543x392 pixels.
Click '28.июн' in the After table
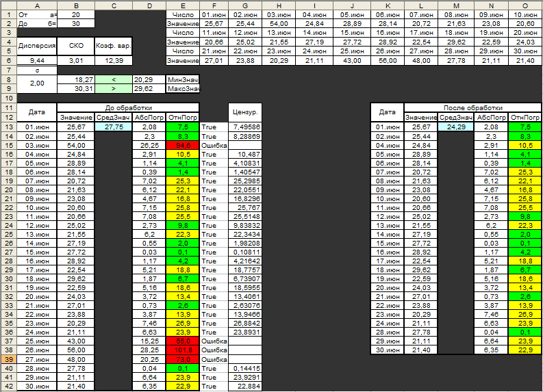tap(388, 332)
